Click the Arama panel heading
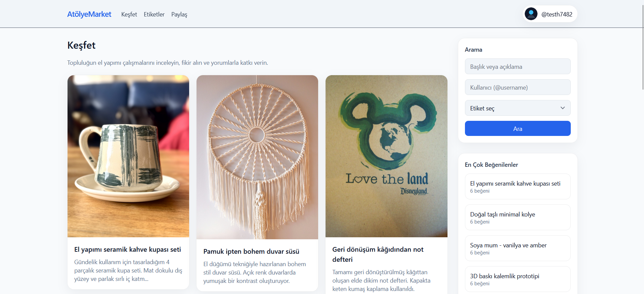The width and height of the screenshot is (644, 294). click(473, 50)
